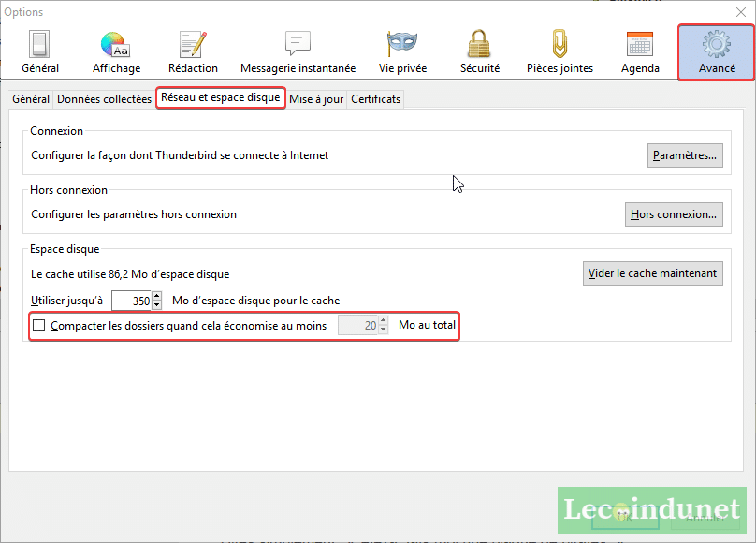Open the Vie privée mask icon
This screenshot has height=543, width=756.
[402, 52]
